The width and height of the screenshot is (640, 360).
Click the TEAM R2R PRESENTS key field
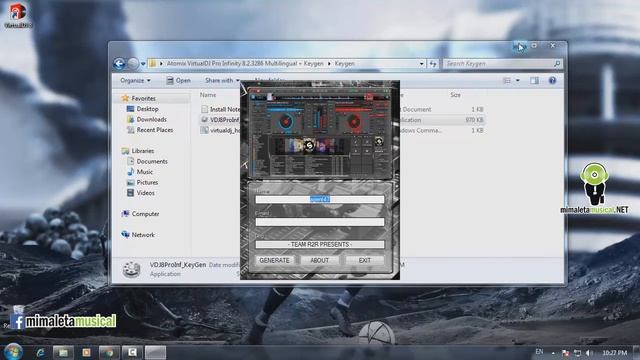click(x=320, y=244)
